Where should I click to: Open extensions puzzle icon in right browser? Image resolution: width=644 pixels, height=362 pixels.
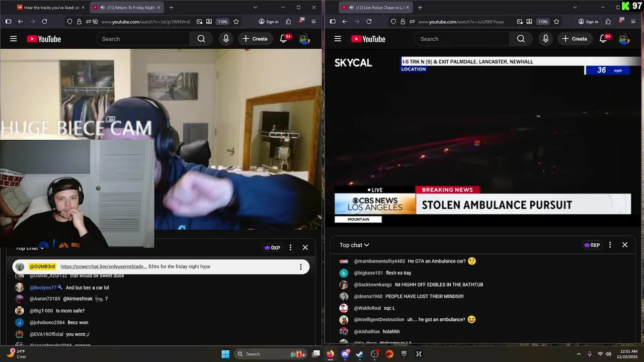[608, 22]
